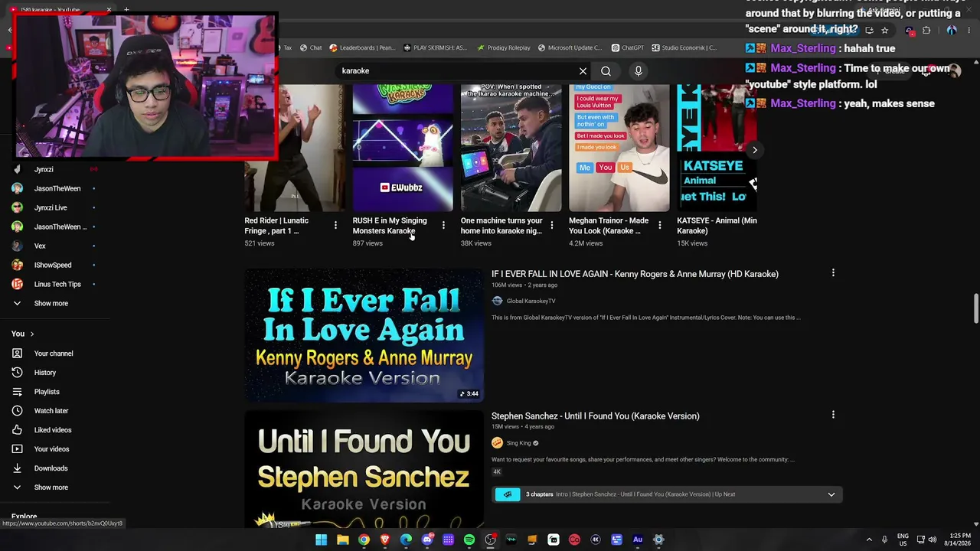Play the If I Ever Fall In Love Again thumbnail

364,335
